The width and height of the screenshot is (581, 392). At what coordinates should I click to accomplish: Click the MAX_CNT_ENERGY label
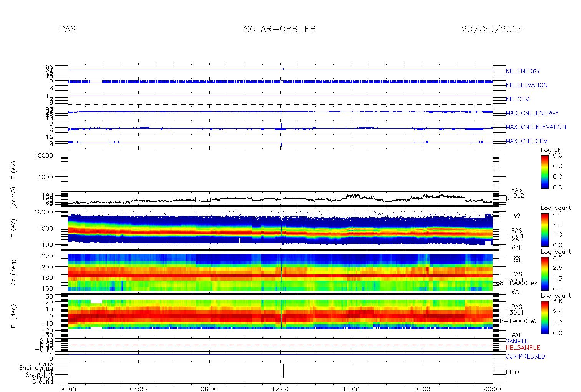532,113
